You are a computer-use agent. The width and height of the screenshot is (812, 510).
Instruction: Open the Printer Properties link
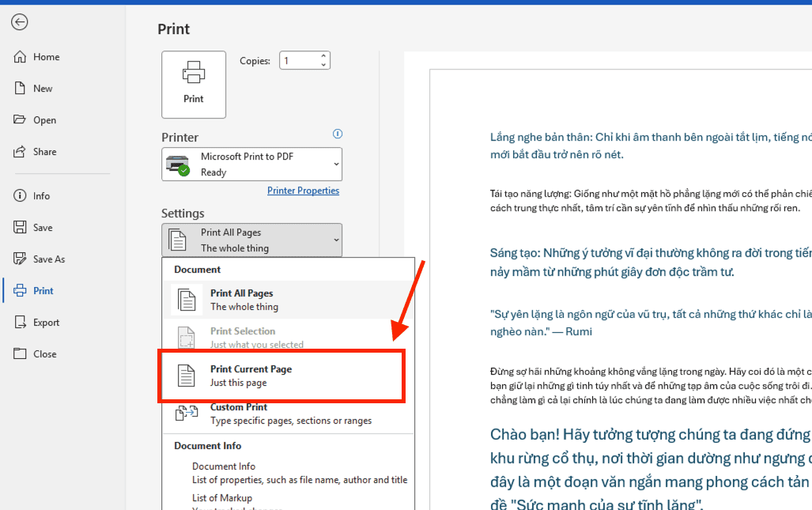303,191
